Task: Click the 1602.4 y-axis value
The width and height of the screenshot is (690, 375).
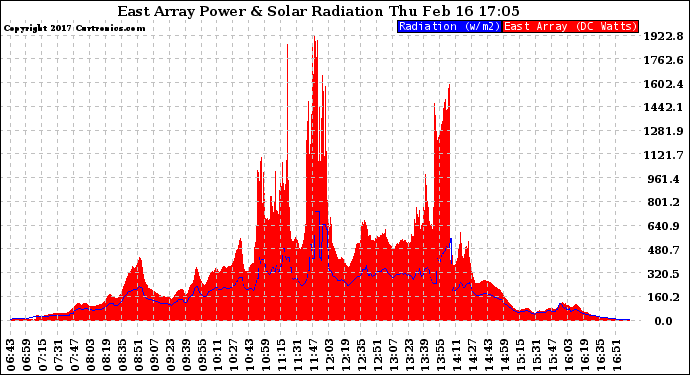Action: (x=663, y=84)
